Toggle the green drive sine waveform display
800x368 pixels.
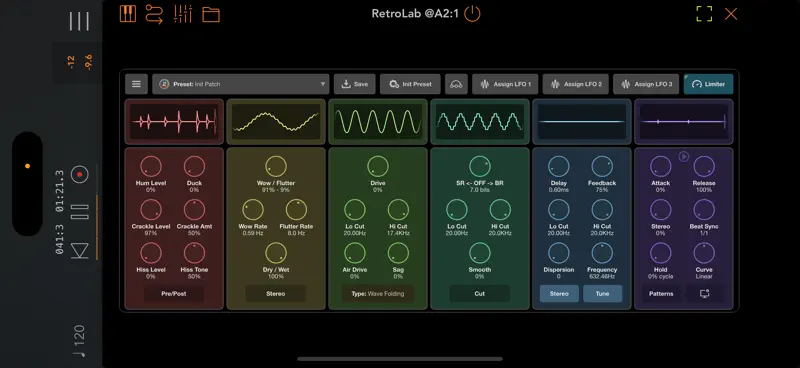click(x=378, y=122)
